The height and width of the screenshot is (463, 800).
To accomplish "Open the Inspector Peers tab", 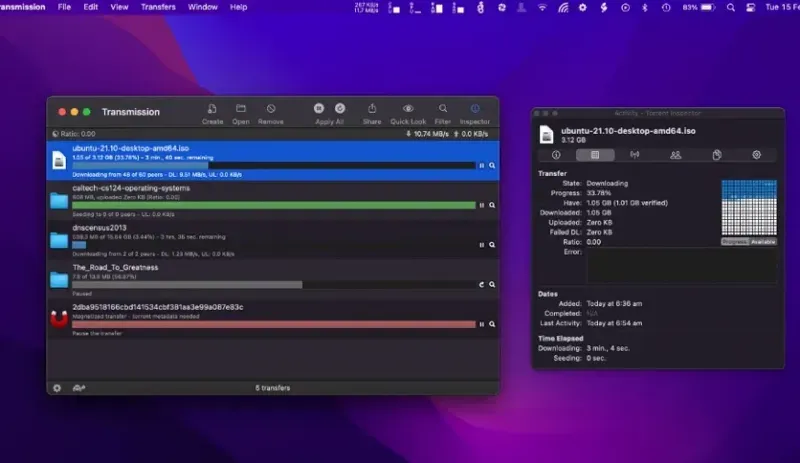I will point(676,155).
